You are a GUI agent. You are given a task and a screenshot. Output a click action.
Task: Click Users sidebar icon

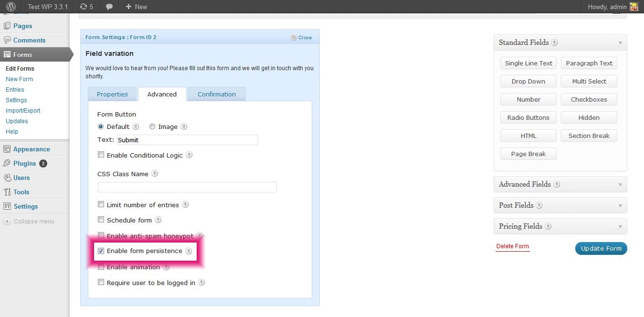pos(7,178)
